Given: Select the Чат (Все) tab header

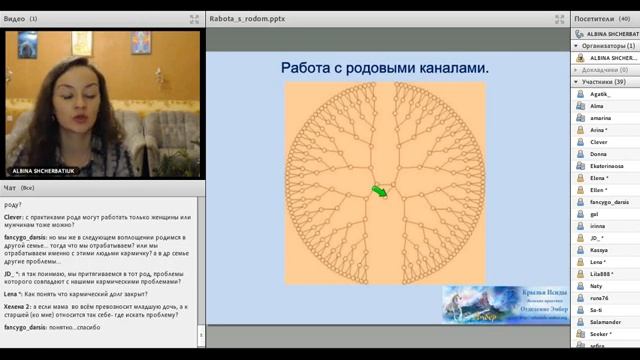Looking at the screenshot, I should 19,188.
